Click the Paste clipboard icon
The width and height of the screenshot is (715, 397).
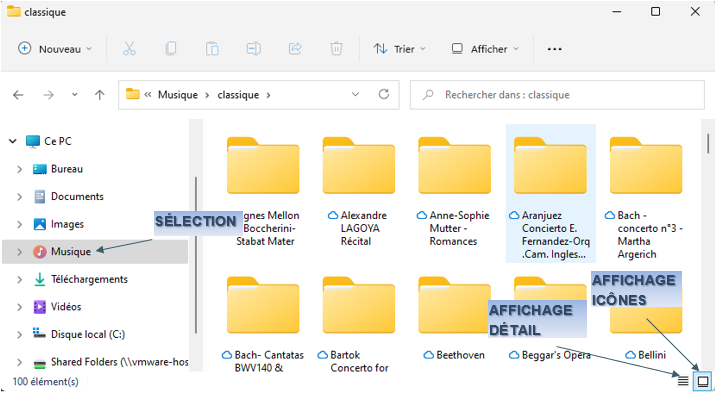[x=212, y=48]
